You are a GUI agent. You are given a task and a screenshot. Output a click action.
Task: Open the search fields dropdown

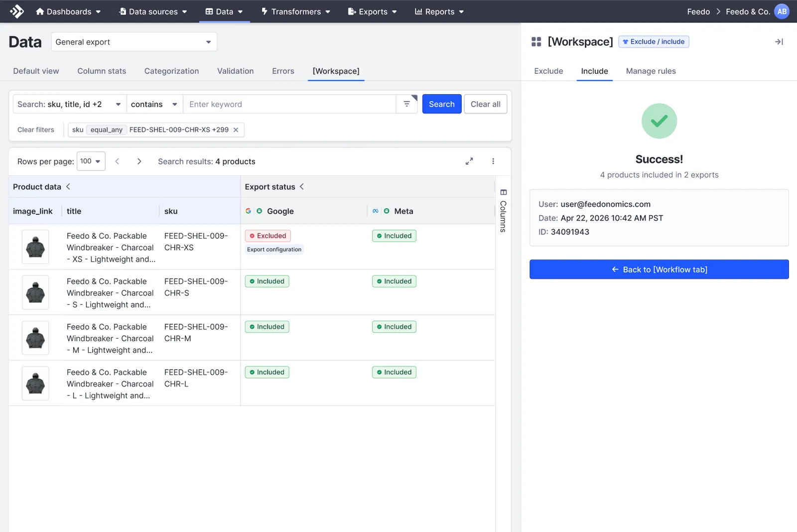[x=70, y=104]
